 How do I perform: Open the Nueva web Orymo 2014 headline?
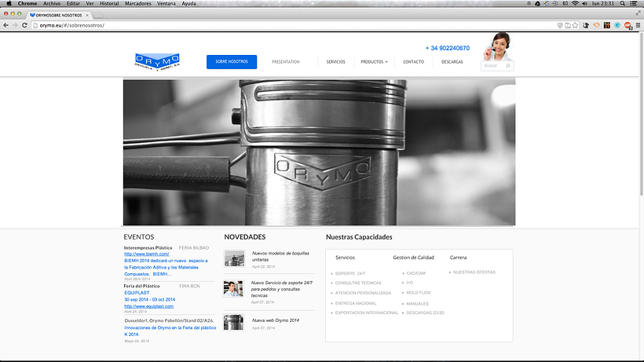[276, 320]
